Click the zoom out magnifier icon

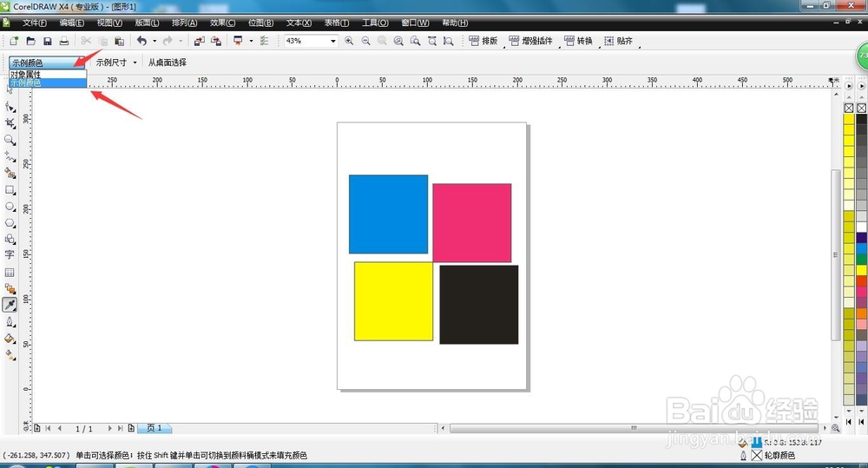(x=366, y=41)
